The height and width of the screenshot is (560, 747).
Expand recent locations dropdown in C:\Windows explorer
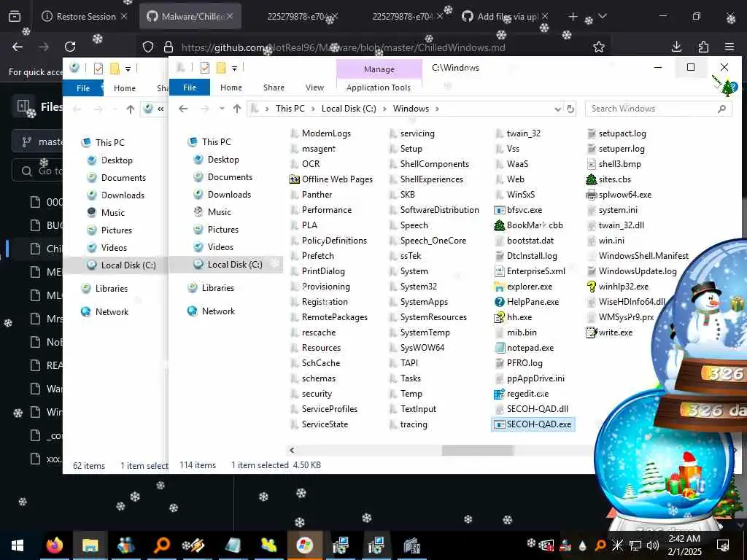[222, 109]
